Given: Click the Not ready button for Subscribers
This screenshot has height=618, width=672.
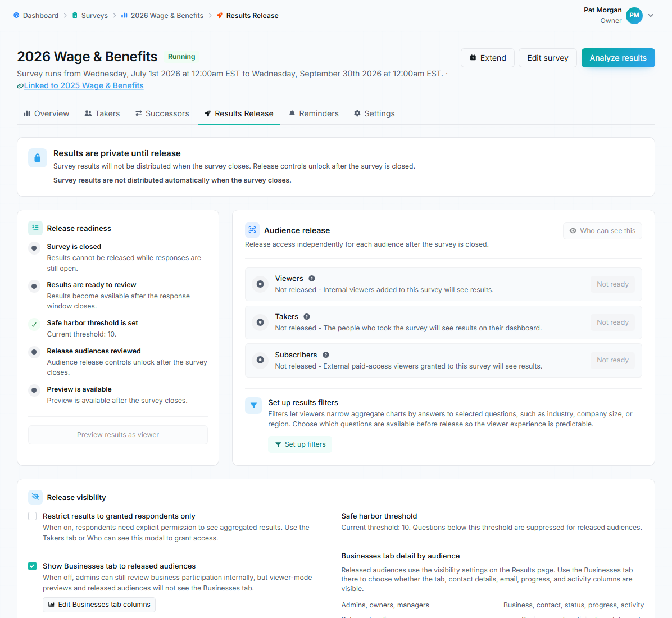Looking at the screenshot, I should click(x=612, y=360).
